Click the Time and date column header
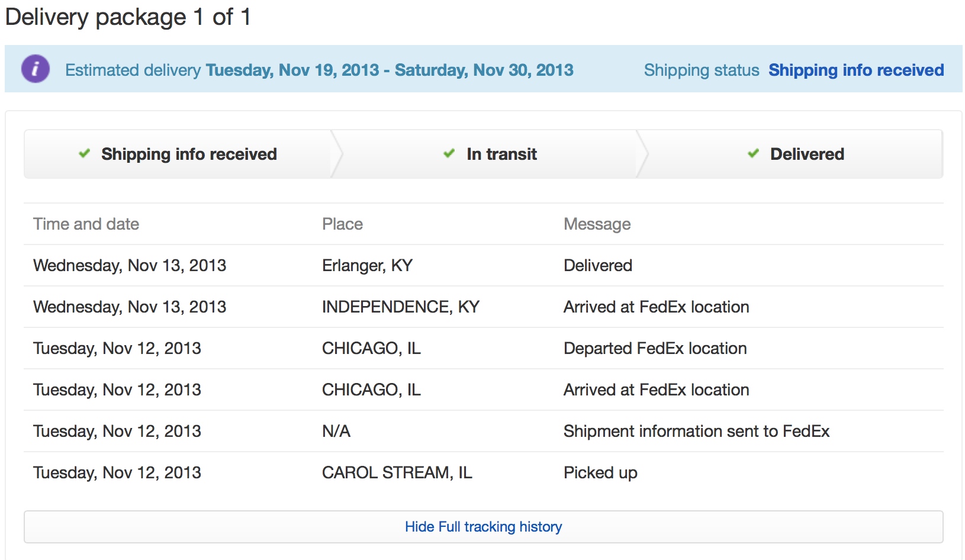The height and width of the screenshot is (560, 965). [x=86, y=224]
